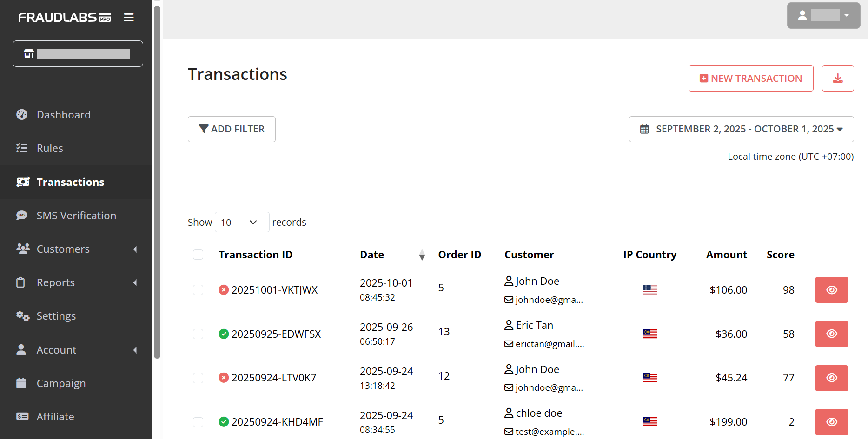Viewport: 868px width, 439px height.
Task: Open eye view for transaction 20250925-EDWFSX
Action: coord(831,334)
